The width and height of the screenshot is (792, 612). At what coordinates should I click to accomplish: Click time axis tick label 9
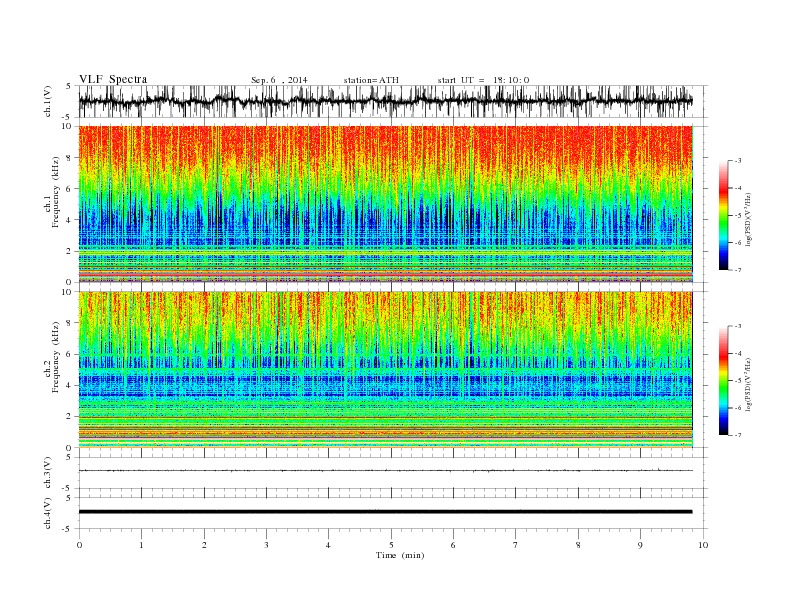click(x=640, y=545)
